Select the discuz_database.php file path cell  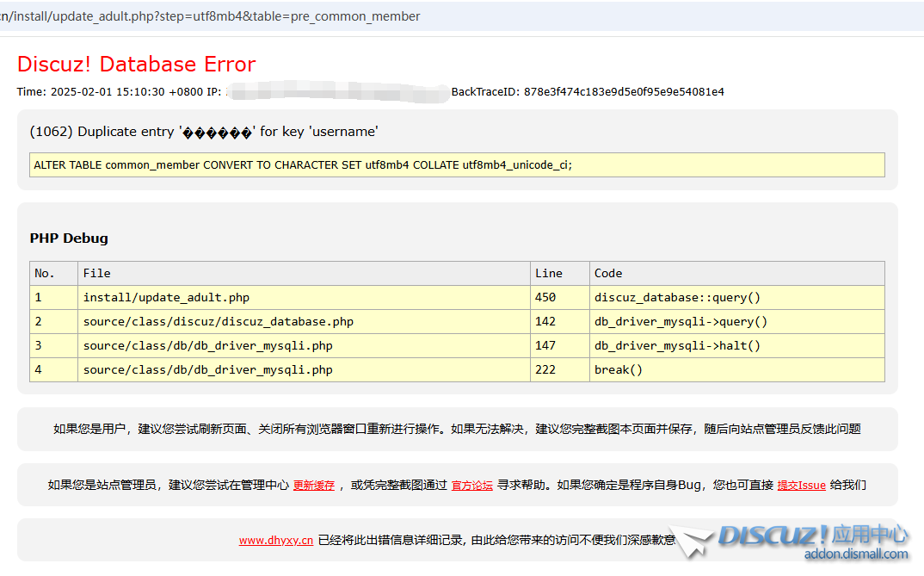click(x=218, y=322)
